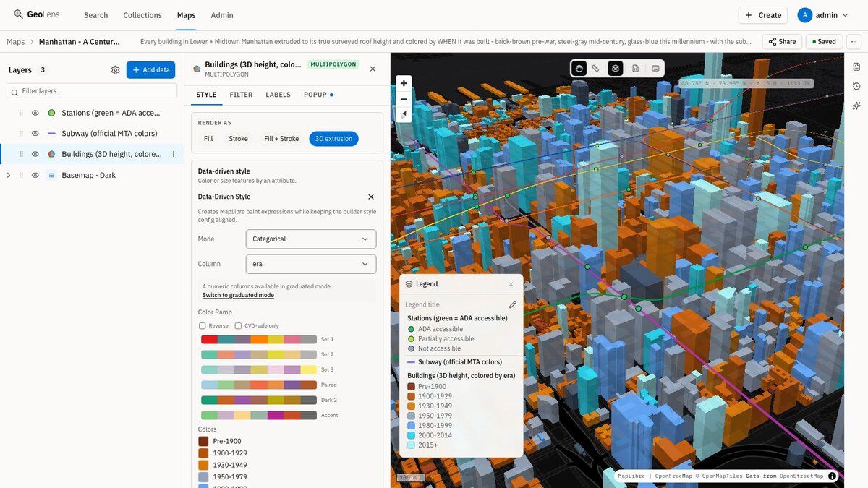Screen dimensions: 868x488
Task: Select the 3D extrusion render option
Action: pyautogui.click(x=333, y=139)
